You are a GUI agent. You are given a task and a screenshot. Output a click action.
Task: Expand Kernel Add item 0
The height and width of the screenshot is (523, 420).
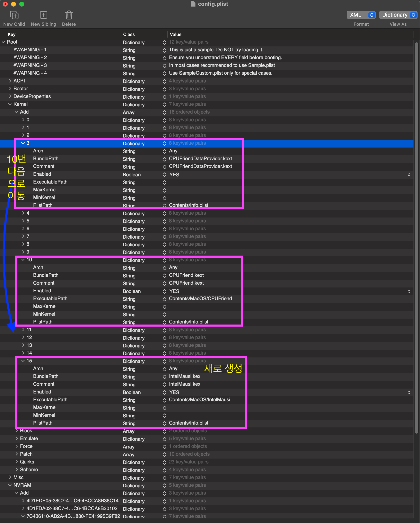pyautogui.click(x=23, y=119)
